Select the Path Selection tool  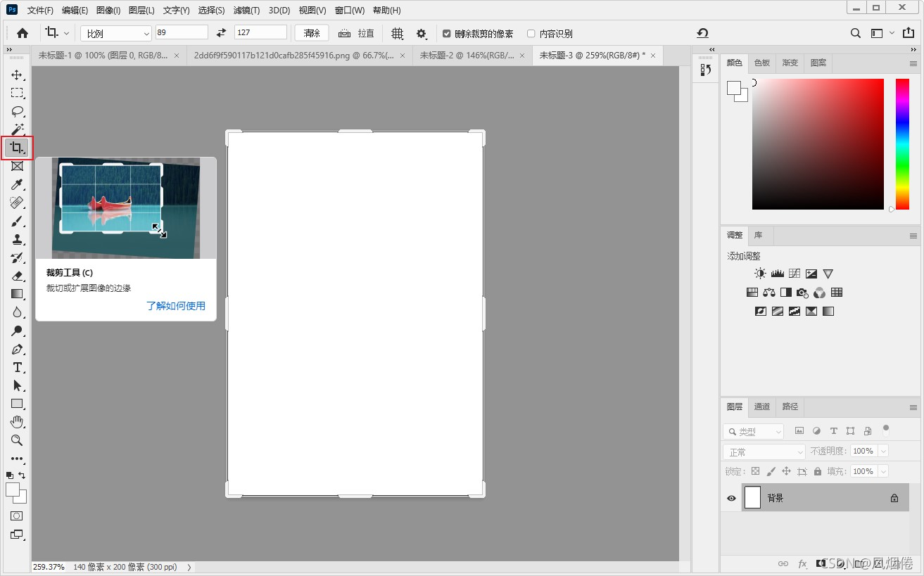tap(17, 385)
